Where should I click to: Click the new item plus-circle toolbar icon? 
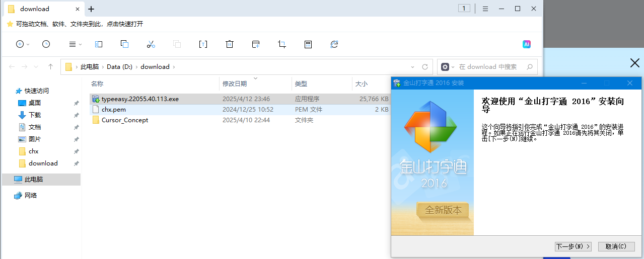20,44
